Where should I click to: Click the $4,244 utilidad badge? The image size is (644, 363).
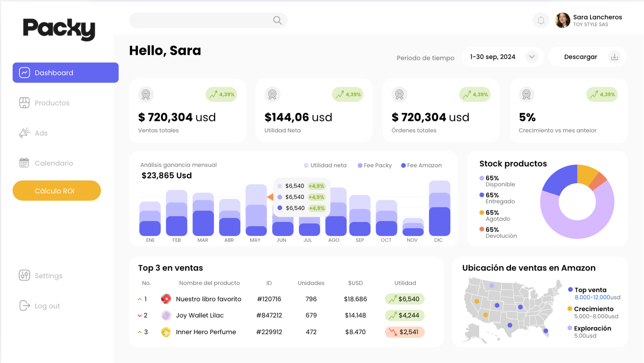coord(405,316)
